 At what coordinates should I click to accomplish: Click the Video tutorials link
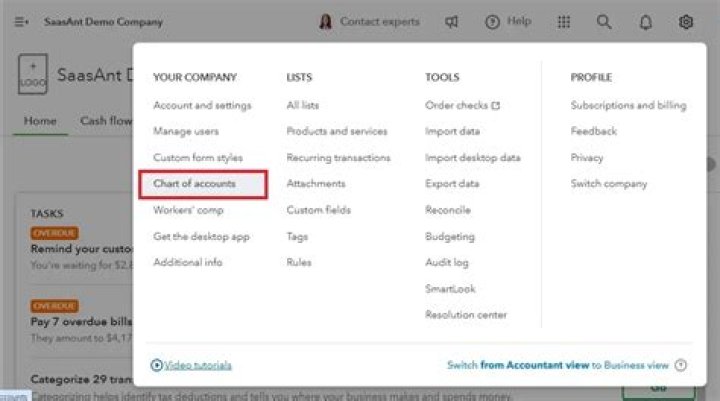[197, 365]
